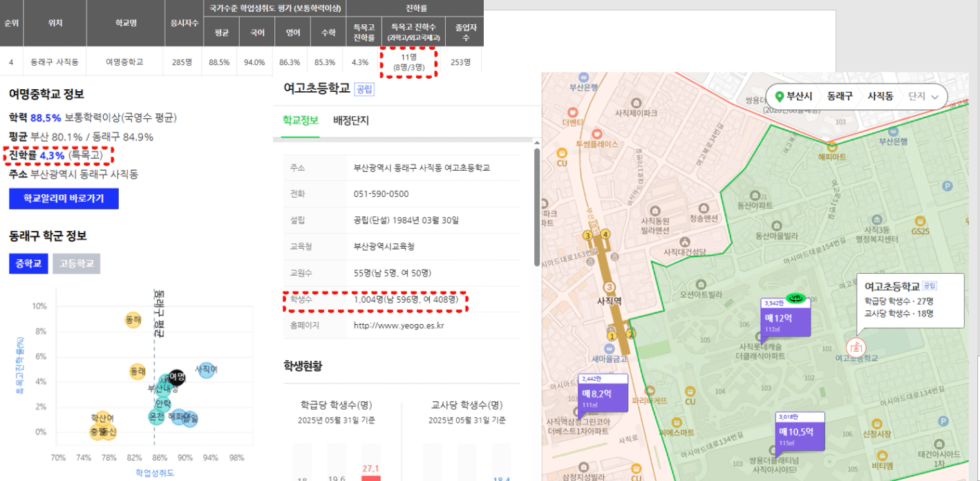The height and width of the screenshot is (481, 980).
Task: Select the 오션아트빌라 building icon
Action: tap(701, 283)
